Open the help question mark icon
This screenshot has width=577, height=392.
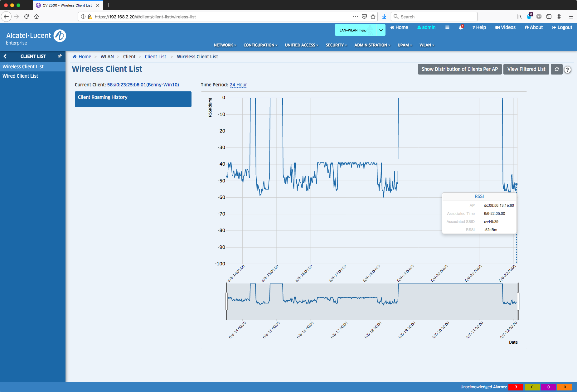(x=568, y=70)
